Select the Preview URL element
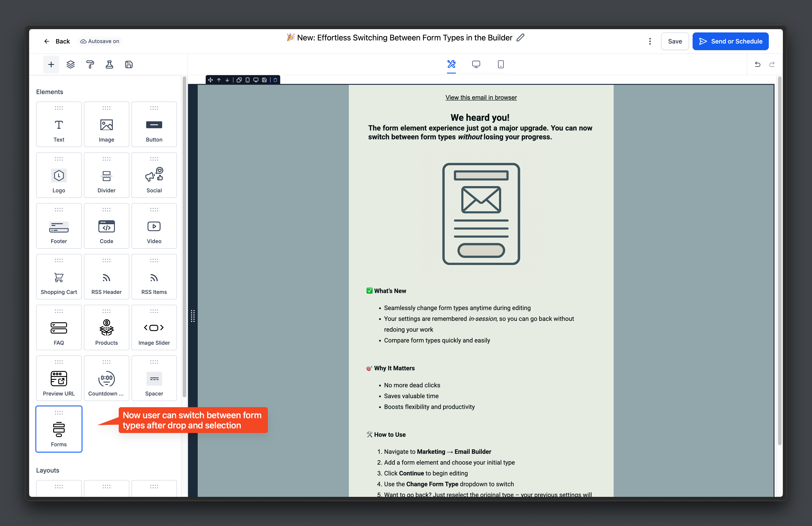Screen dimensions: 812x526 [59, 378]
